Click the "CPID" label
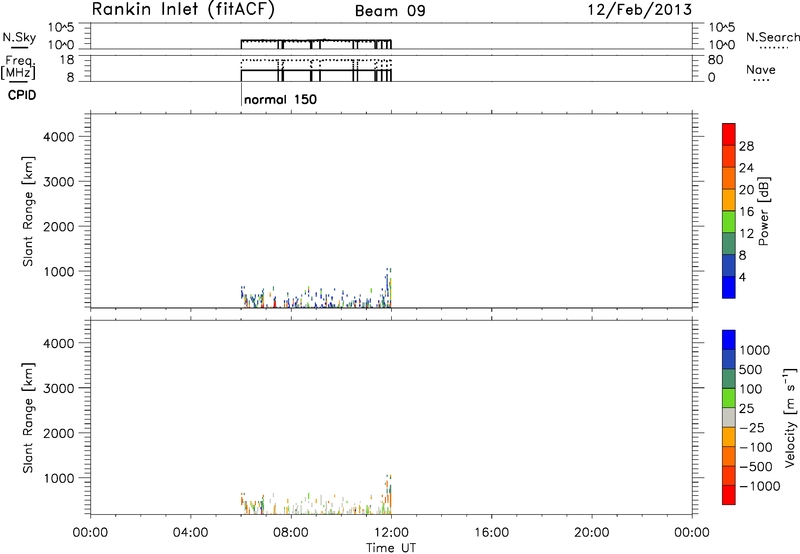Viewport: 800px width, 554px height. [x=22, y=95]
